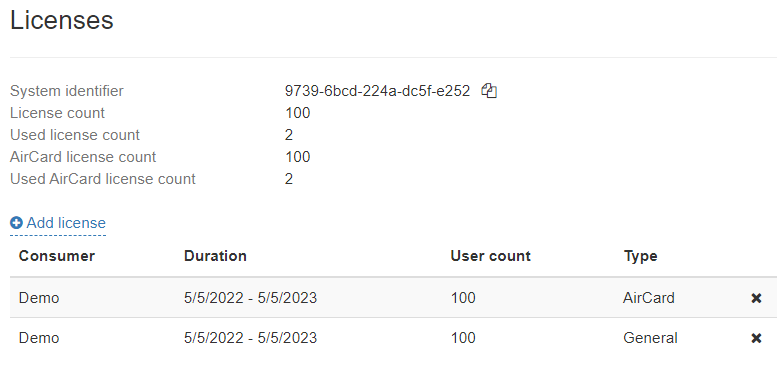Image resolution: width=780 pixels, height=369 pixels.
Task: Click the AirCard type cell
Action: (x=649, y=298)
